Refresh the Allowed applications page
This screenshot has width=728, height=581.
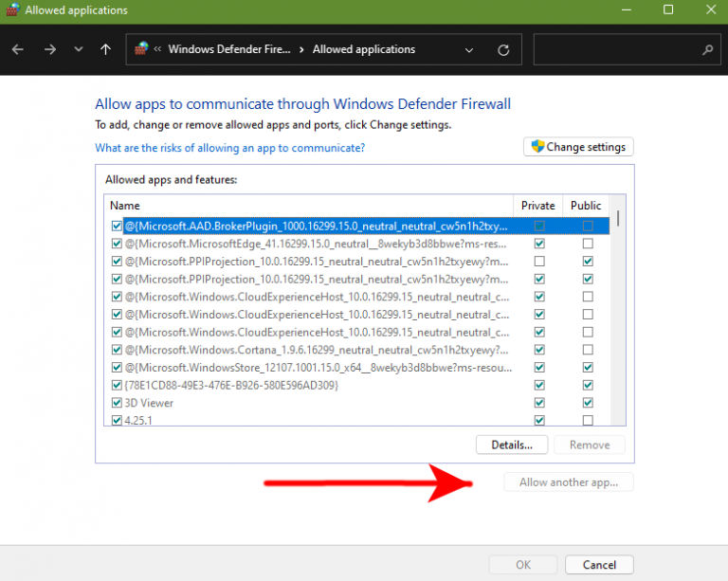pyautogui.click(x=503, y=49)
